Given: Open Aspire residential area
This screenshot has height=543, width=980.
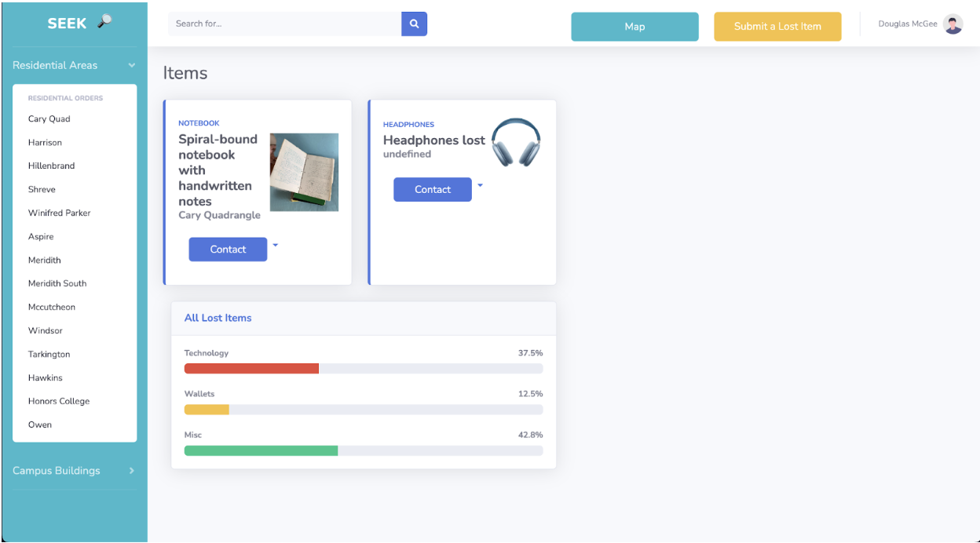Looking at the screenshot, I should pos(41,237).
